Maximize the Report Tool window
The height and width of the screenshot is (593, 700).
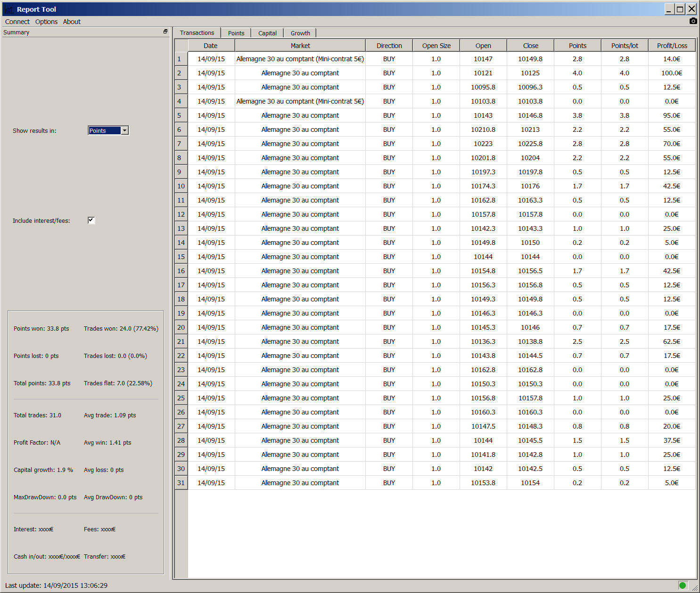680,9
